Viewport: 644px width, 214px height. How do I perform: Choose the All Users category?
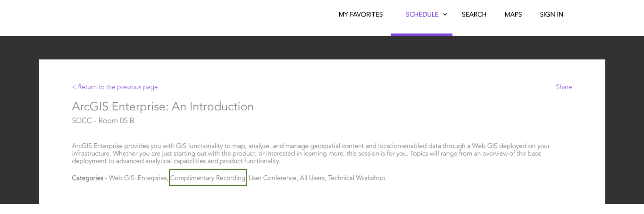(x=312, y=178)
